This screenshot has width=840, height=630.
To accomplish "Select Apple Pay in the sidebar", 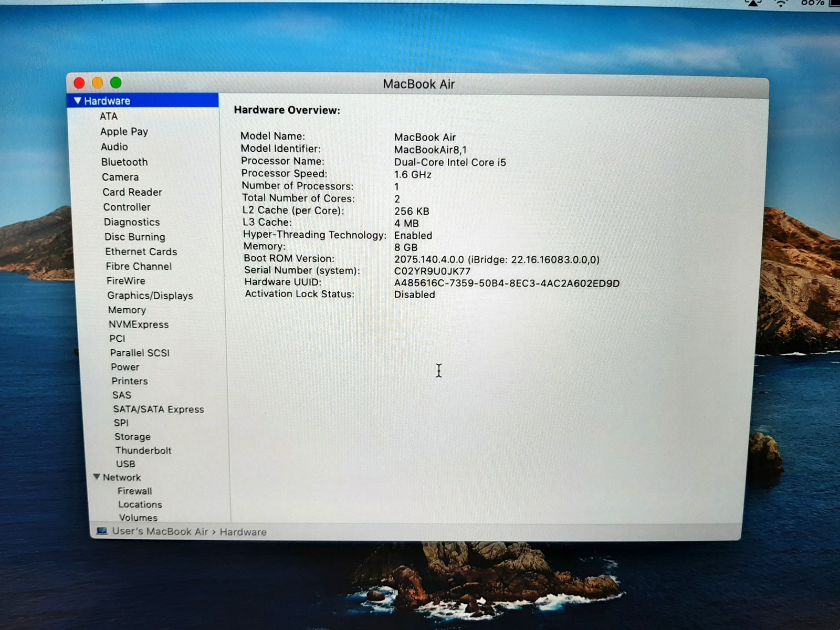I will [x=124, y=131].
